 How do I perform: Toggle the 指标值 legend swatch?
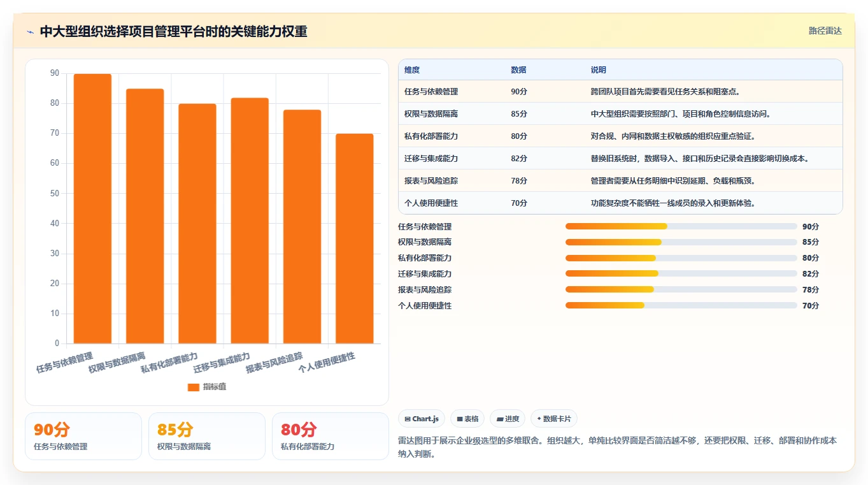[x=194, y=387]
